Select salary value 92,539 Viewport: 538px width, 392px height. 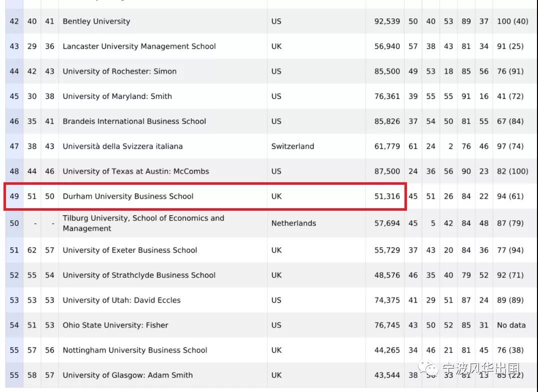pos(387,21)
